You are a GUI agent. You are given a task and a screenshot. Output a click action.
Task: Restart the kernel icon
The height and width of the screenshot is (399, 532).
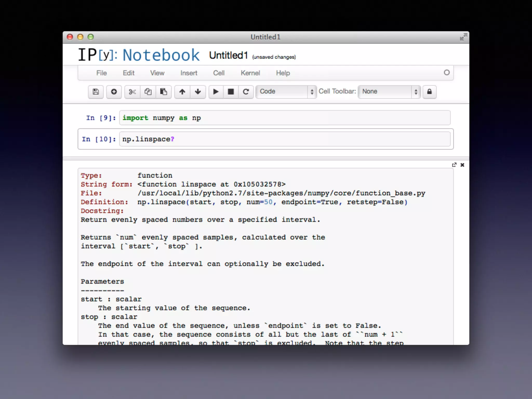click(x=246, y=92)
